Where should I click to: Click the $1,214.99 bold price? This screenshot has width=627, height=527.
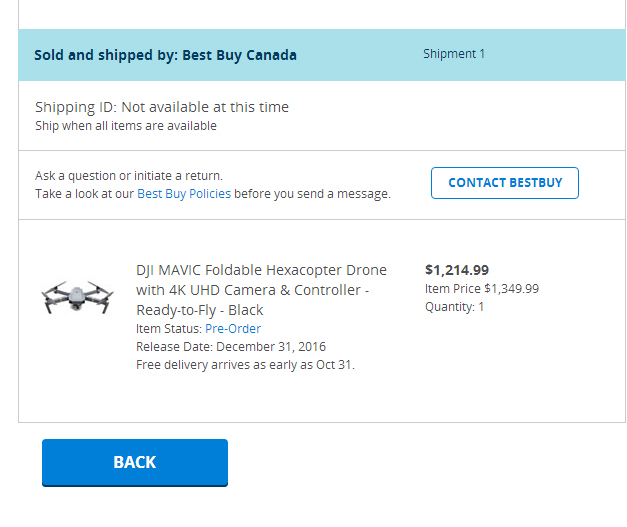pyautogui.click(x=457, y=270)
